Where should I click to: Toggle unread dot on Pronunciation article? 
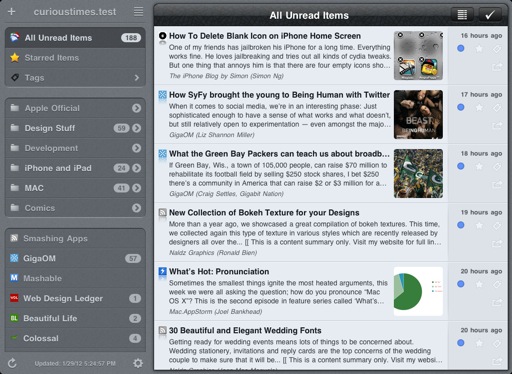click(x=461, y=284)
